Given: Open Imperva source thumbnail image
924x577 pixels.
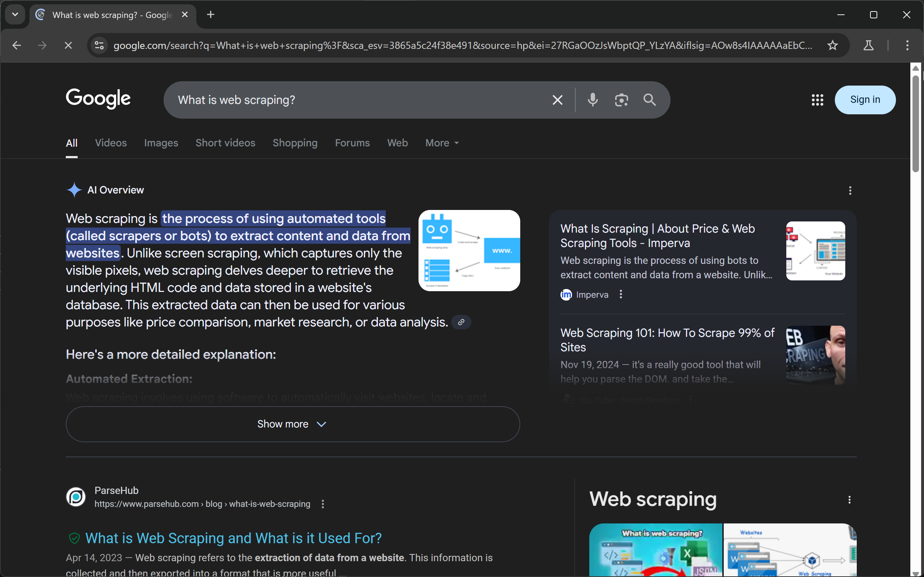Looking at the screenshot, I should [815, 251].
